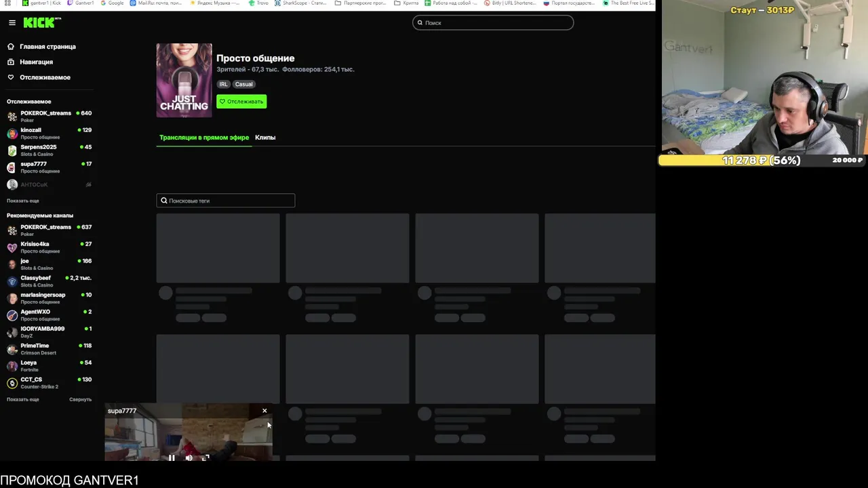The width and height of the screenshot is (868, 488).
Task: Click the heart icon beside Отслеживаемое
Action: point(11,77)
